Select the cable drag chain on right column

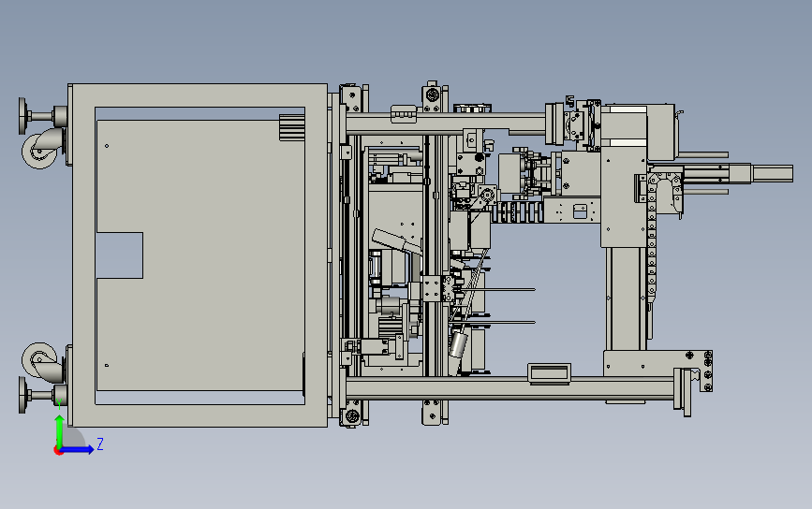[652, 238]
